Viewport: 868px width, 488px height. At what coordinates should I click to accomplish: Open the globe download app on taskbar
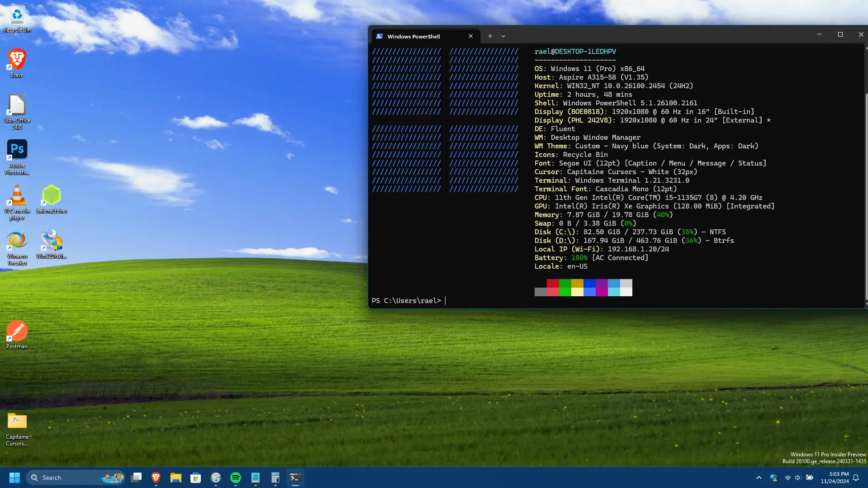point(216,478)
